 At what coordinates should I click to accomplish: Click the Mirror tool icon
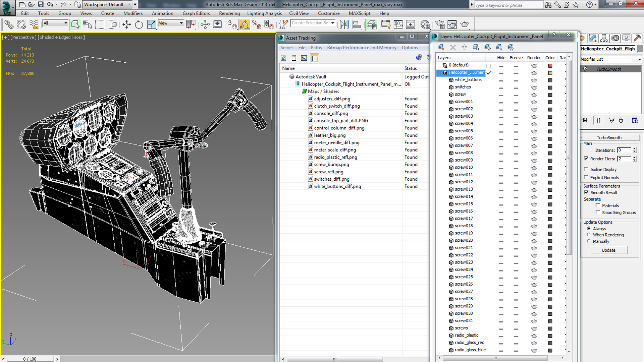coord(344,24)
